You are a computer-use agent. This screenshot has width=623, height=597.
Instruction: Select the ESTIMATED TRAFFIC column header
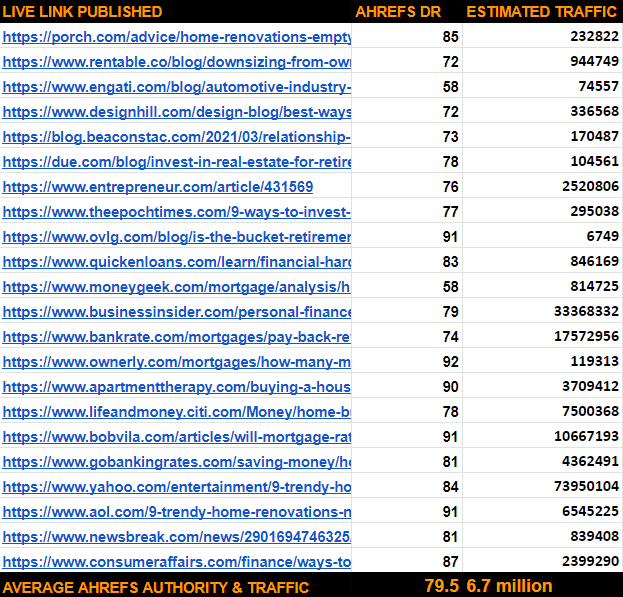click(542, 12)
